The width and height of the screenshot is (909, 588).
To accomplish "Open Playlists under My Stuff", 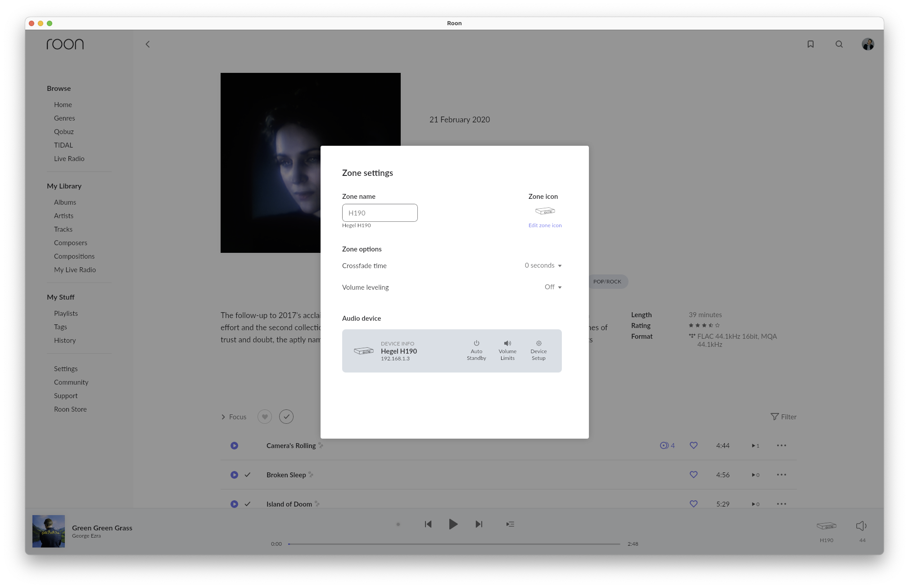I will tap(66, 313).
